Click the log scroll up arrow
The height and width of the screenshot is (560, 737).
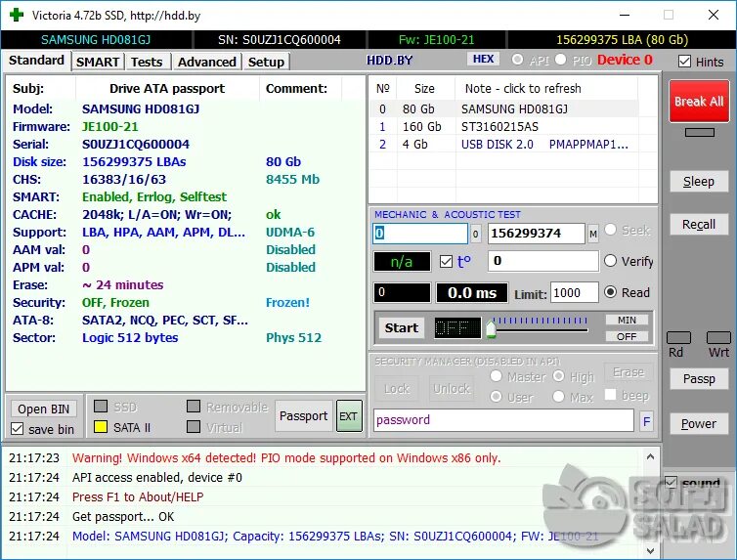tap(651, 456)
